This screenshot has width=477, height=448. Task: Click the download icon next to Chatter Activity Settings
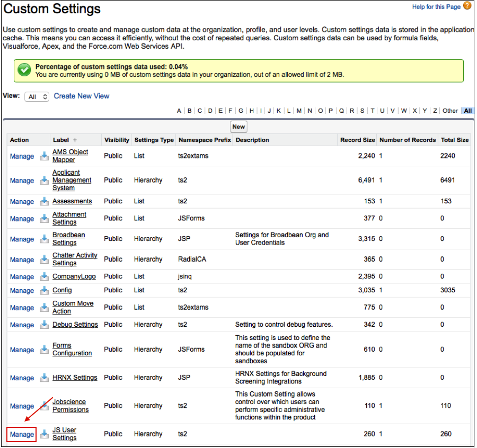coord(44,259)
